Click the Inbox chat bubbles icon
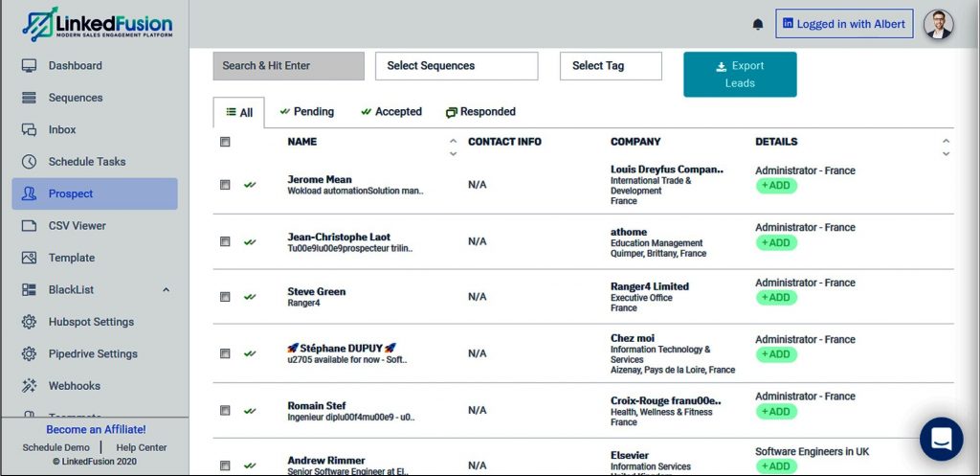The height and width of the screenshot is (476, 980). tap(29, 129)
